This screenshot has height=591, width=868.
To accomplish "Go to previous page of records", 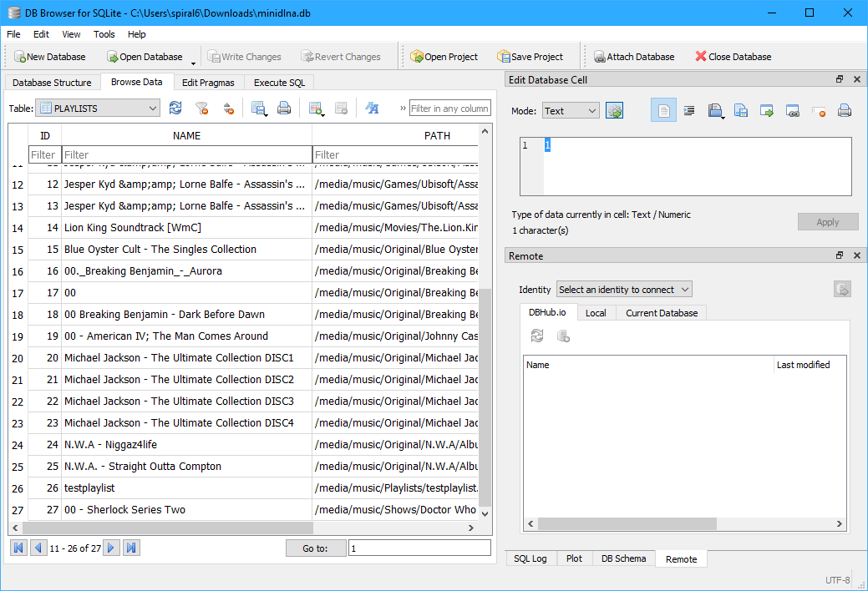I will click(38, 548).
